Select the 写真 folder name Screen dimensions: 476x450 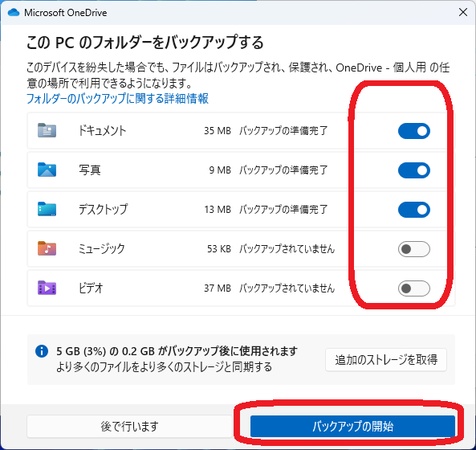click(x=90, y=170)
